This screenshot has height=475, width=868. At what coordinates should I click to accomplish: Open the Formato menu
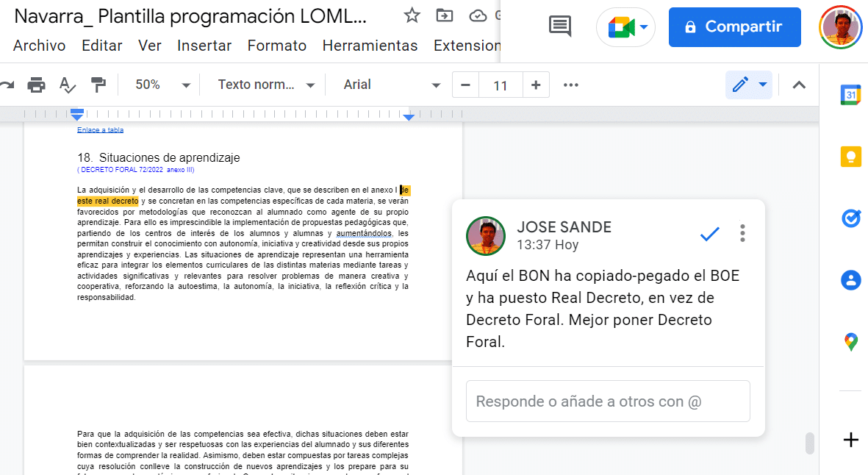pos(277,46)
